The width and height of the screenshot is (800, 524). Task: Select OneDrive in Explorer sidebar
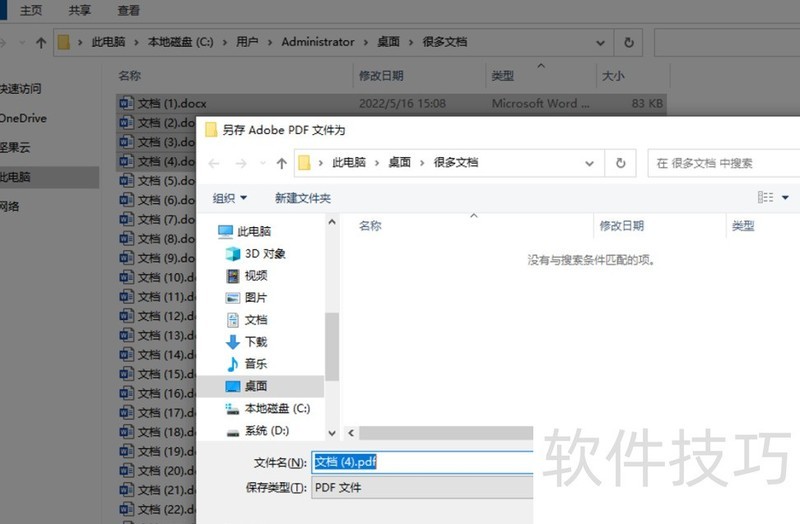pos(23,118)
